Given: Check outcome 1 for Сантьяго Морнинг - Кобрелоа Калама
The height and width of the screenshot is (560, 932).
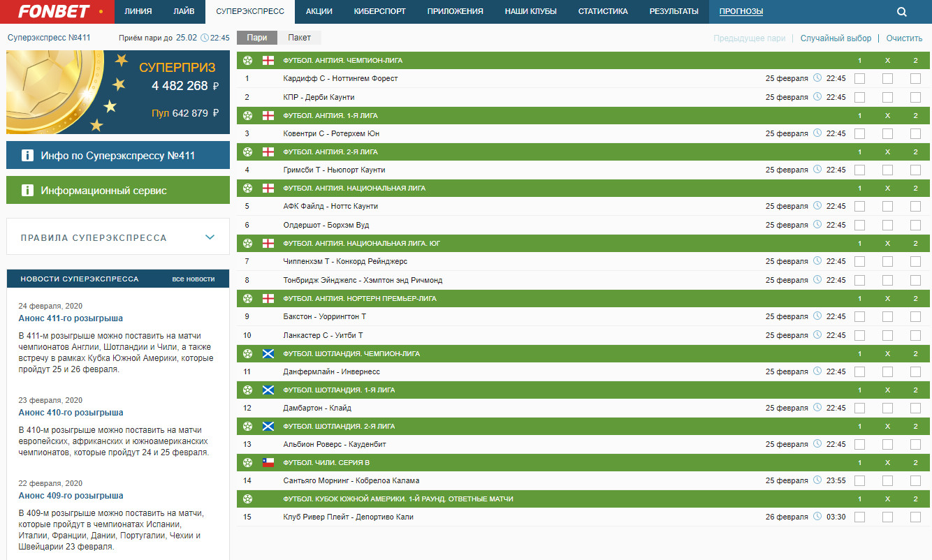Looking at the screenshot, I should tap(859, 480).
